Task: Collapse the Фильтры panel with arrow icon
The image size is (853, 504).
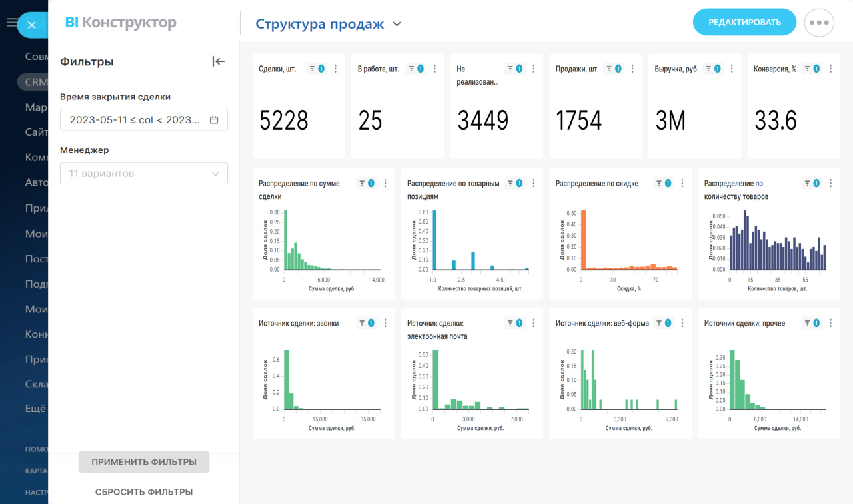Action: coord(219,61)
